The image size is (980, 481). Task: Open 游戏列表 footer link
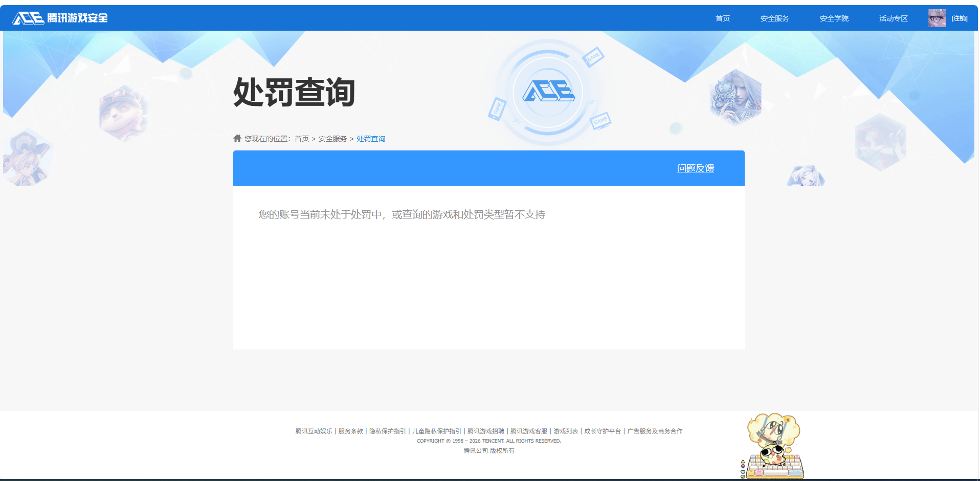[566, 431]
